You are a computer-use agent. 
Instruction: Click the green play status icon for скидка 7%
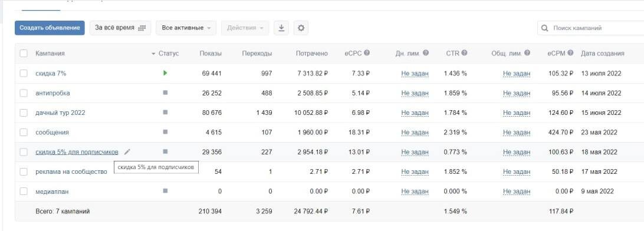pyautogui.click(x=165, y=73)
